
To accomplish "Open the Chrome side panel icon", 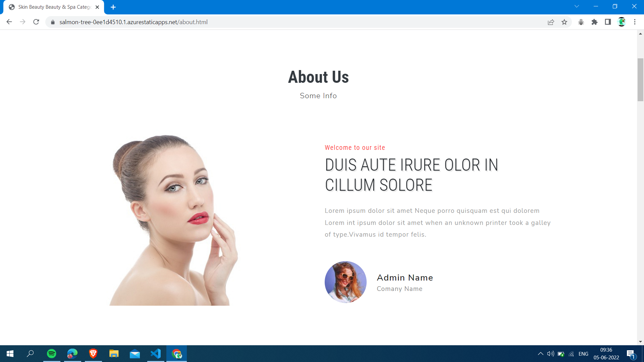I will [x=608, y=22].
